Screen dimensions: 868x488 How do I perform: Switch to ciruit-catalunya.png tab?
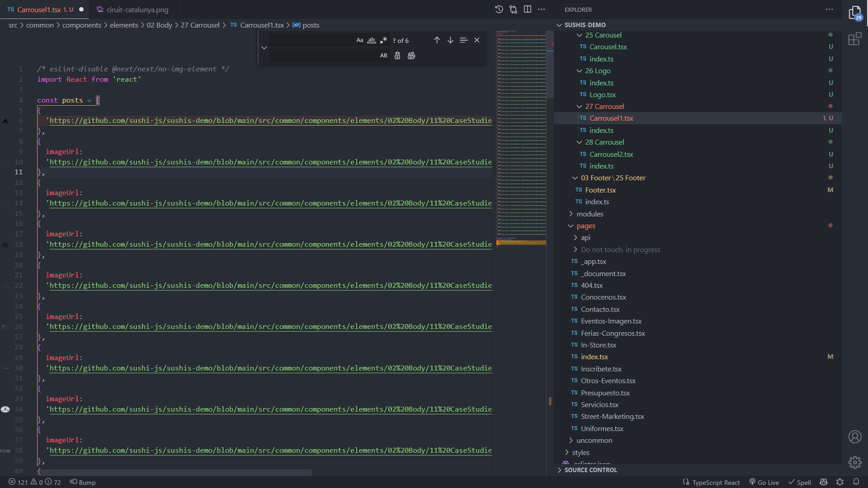point(132,9)
